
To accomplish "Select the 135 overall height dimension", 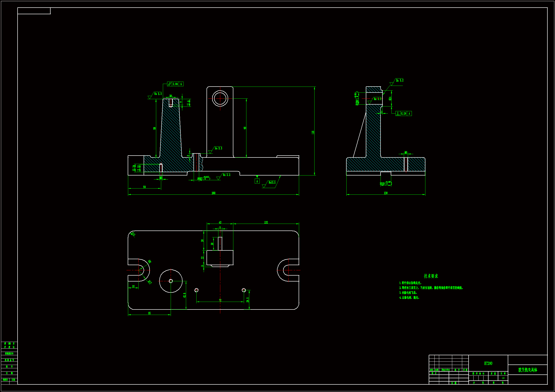I will 313,132.
